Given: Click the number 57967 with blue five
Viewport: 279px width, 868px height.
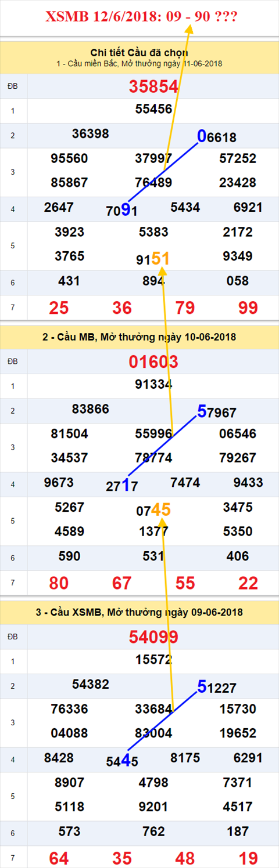Looking at the screenshot, I should coord(217,412).
